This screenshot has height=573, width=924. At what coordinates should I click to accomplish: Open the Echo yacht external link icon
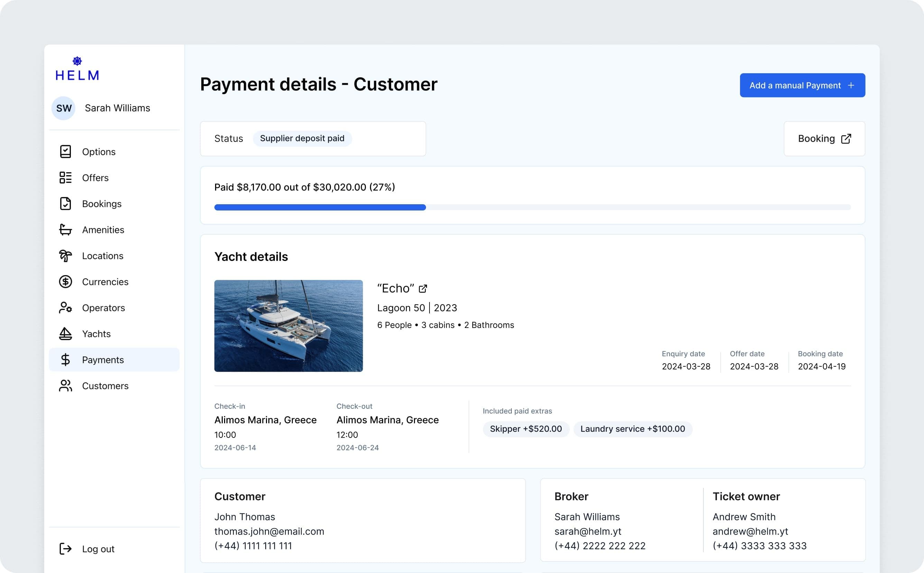point(423,289)
